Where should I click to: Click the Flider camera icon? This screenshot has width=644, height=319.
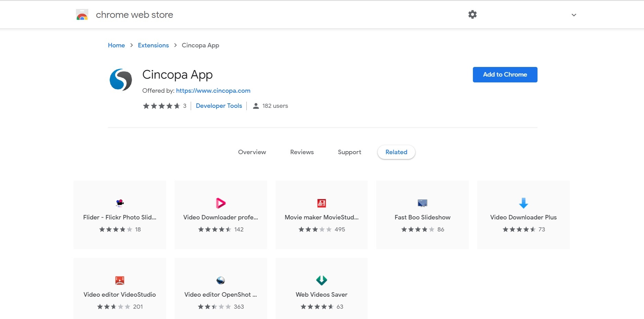(120, 203)
